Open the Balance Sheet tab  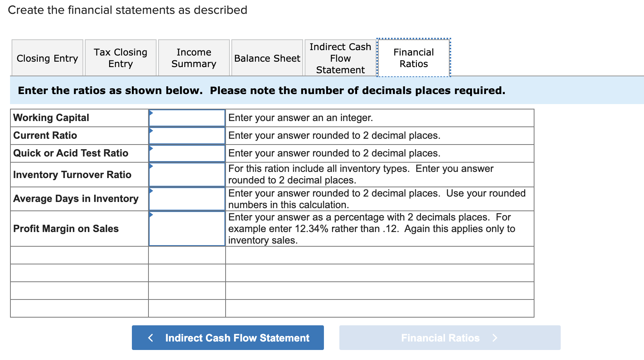point(267,58)
